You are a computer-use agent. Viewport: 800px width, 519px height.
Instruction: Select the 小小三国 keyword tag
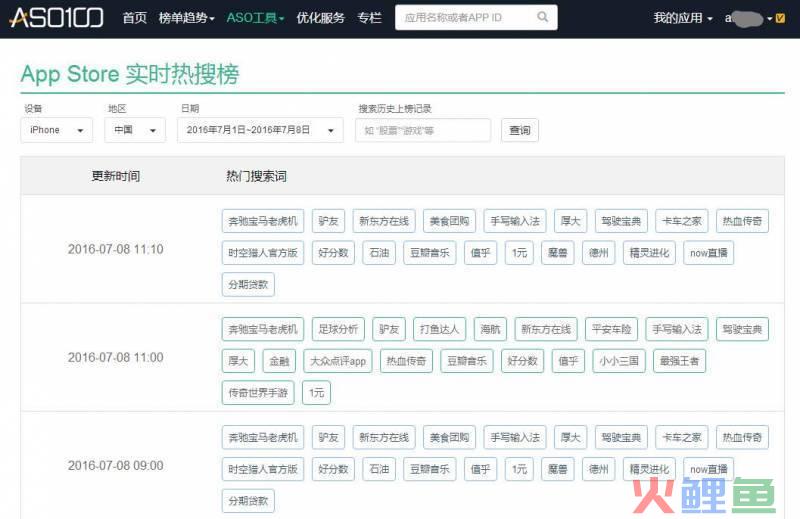point(619,361)
